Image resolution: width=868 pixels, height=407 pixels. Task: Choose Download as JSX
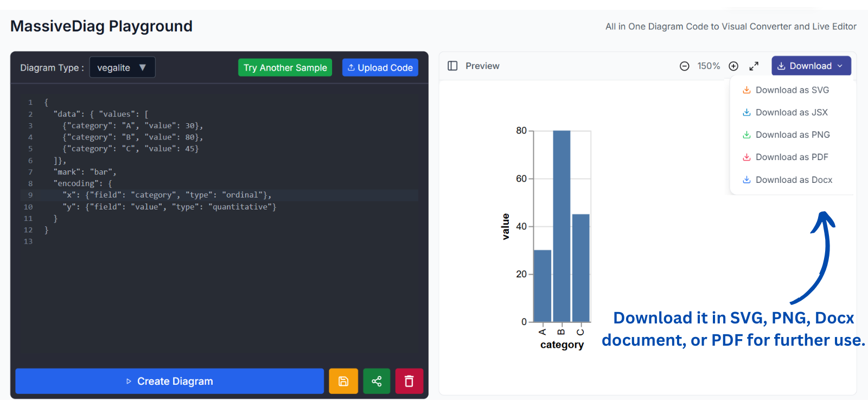[x=785, y=112]
